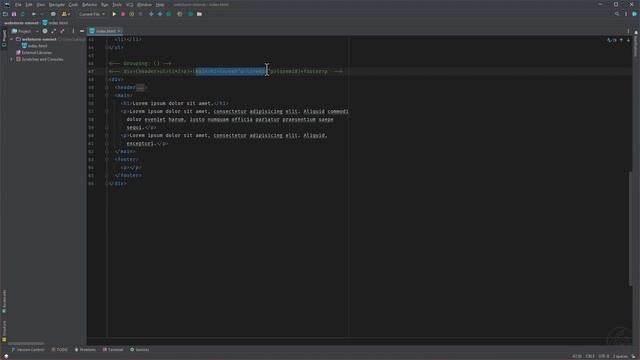Open the View menu
The height and width of the screenshot is (360, 640).
point(40,4)
